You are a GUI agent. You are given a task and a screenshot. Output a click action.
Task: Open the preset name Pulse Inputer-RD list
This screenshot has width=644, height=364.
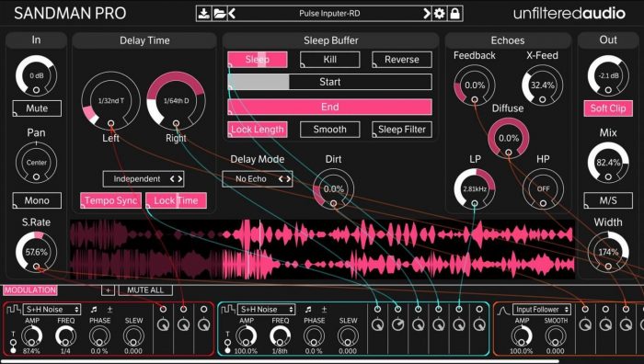329,14
